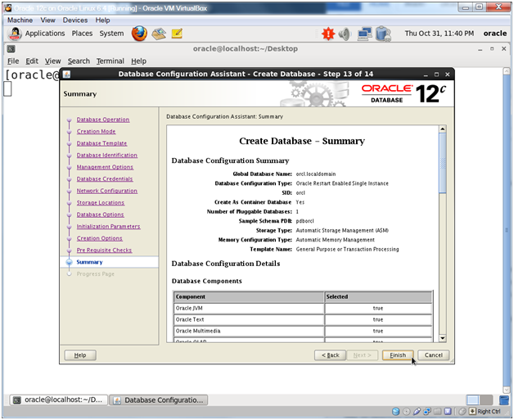Open the Devices menu in VirtualBox
Screen dimensions: 514x420
(75, 20)
